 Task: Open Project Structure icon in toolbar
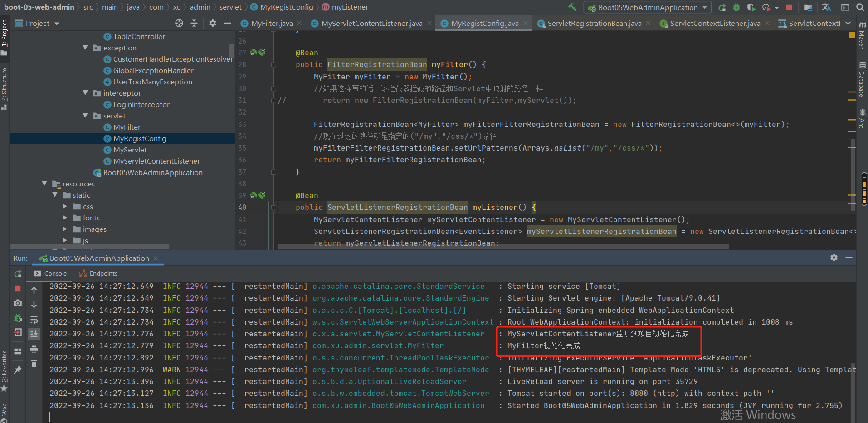808,7
